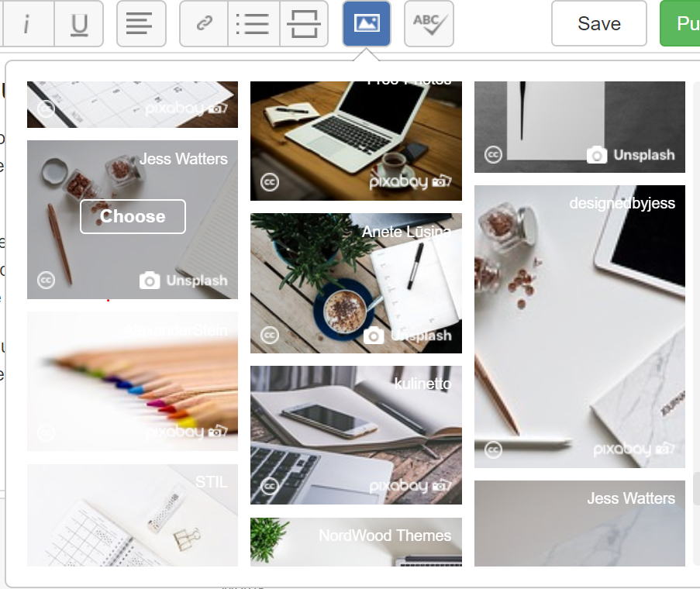Open the text alignment options
Screen dimensions: 700x589
141,24
